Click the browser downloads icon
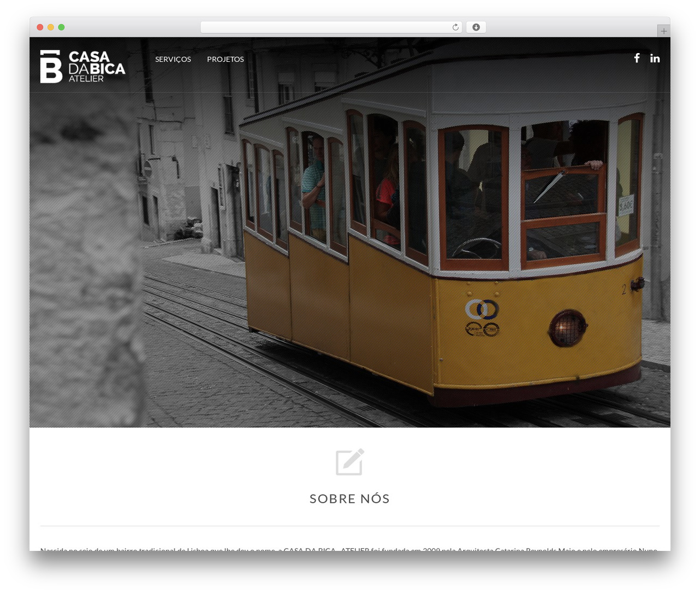Image resolution: width=700 pixels, height=593 pixels. pyautogui.click(x=476, y=27)
